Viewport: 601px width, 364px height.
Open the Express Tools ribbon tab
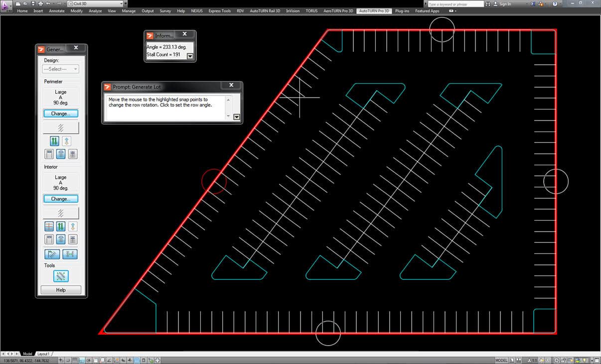pos(220,10)
